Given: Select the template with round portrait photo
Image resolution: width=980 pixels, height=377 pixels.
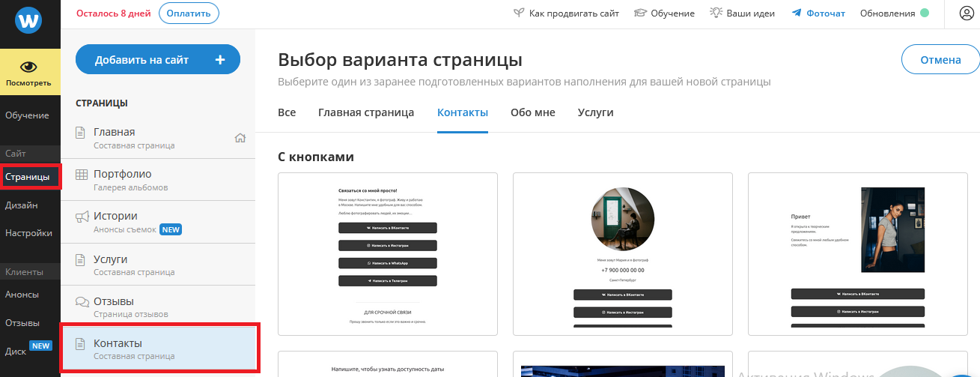Looking at the screenshot, I should (x=622, y=254).
